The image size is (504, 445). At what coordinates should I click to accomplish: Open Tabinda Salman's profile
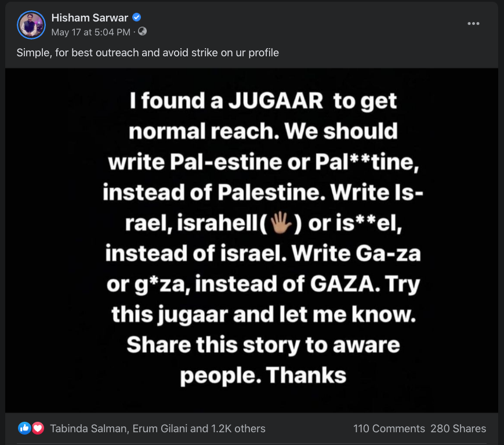pos(88,429)
